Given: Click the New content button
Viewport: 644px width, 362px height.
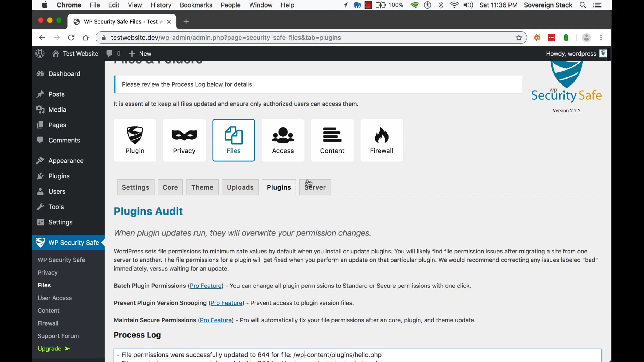Looking at the screenshot, I should [140, 53].
